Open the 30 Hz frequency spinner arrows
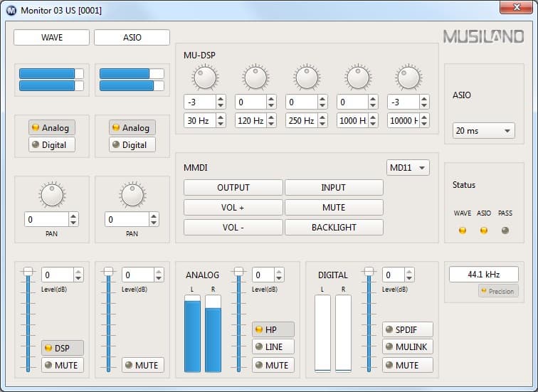 coord(221,120)
